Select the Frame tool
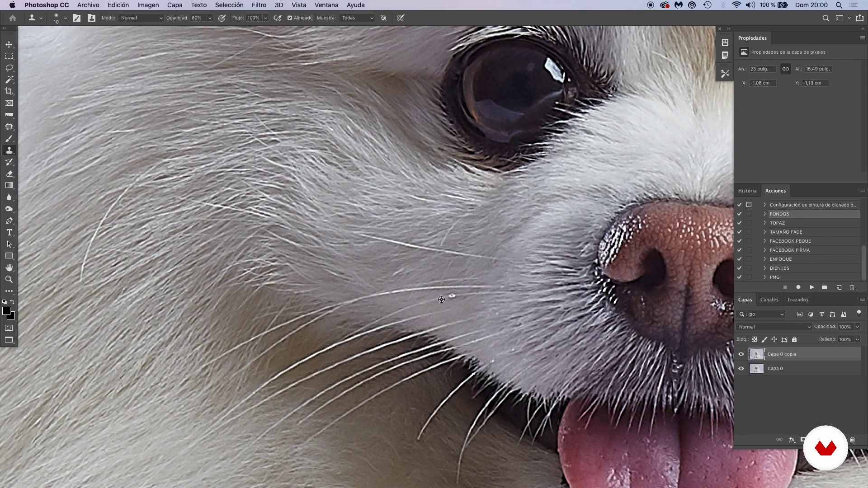868x488 pixels. [x=9, y=103]
